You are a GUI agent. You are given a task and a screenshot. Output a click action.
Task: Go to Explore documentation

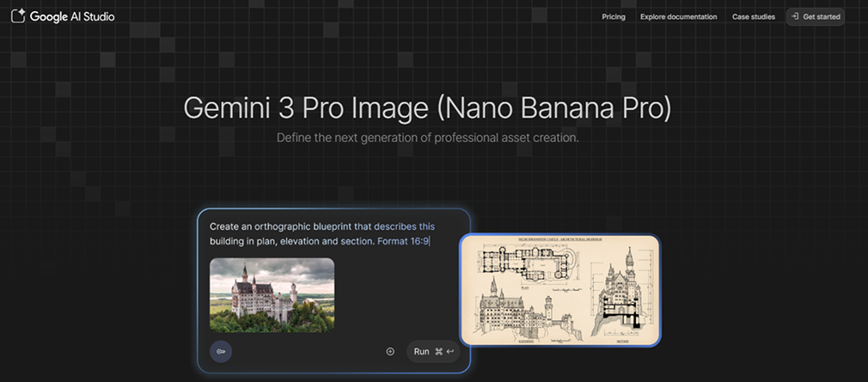tap(678, 16)
